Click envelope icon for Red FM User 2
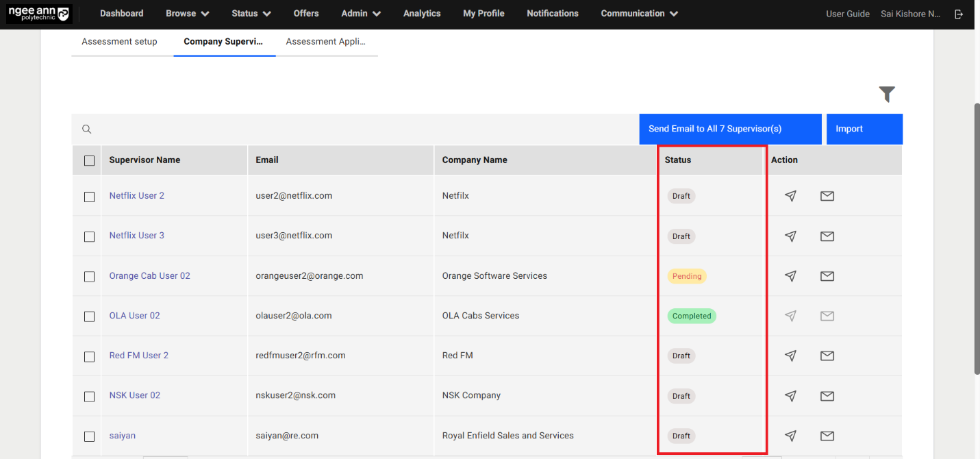980x459 pixels. tap(827, 356)
